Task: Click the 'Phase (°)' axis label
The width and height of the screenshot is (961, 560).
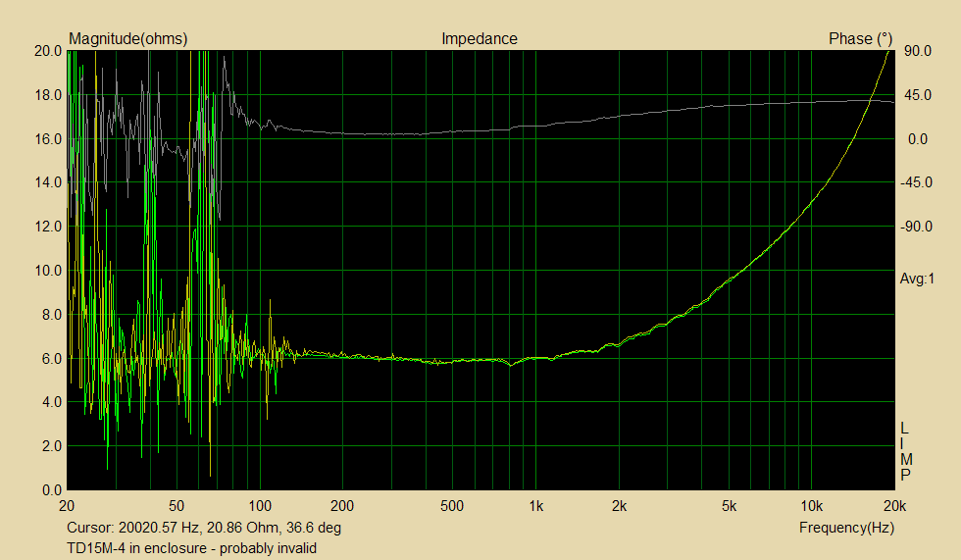Action: [861, 38]
